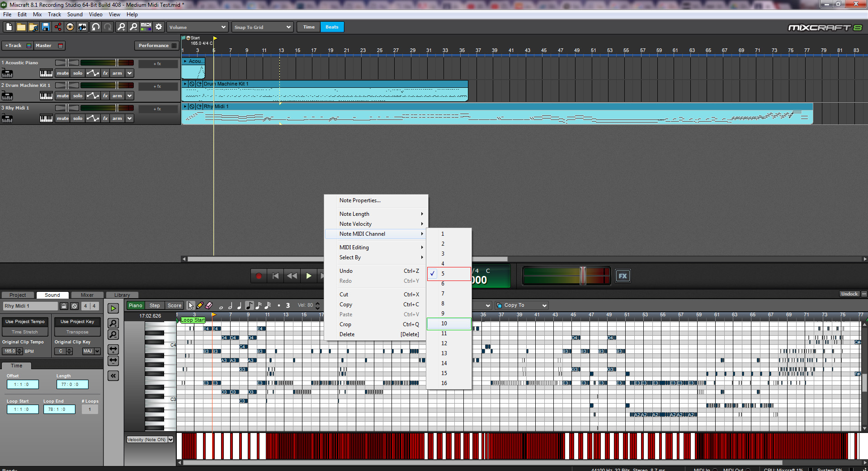The width and height of the screenshot is (868, 471).
Task: Expand the Note Velocity submenu
Action: tap(376, 224)
